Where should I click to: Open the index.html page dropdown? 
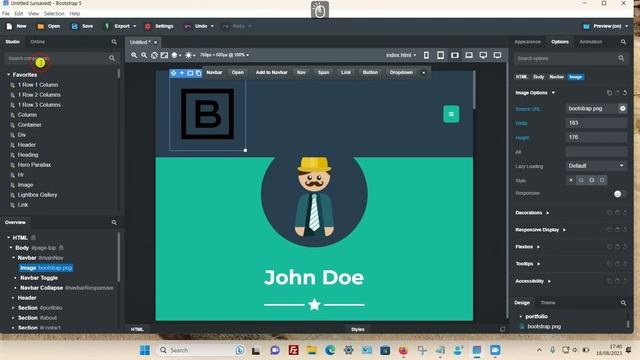[401, 55]
